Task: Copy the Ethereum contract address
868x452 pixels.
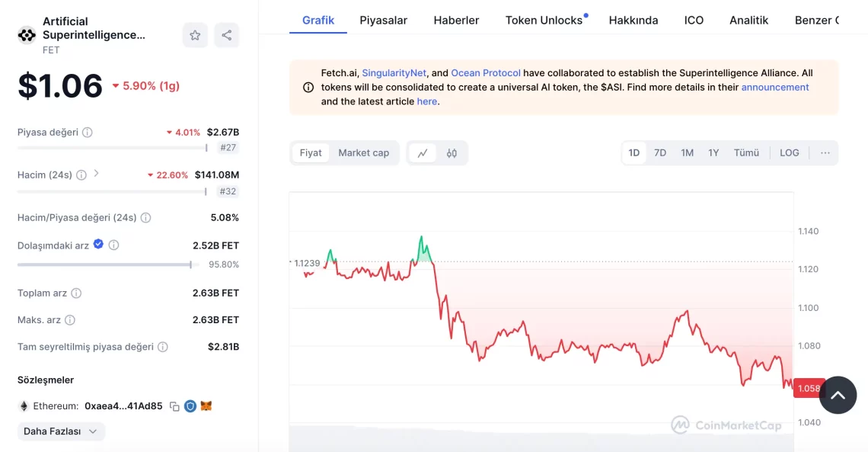Action: tap(174, 406)
